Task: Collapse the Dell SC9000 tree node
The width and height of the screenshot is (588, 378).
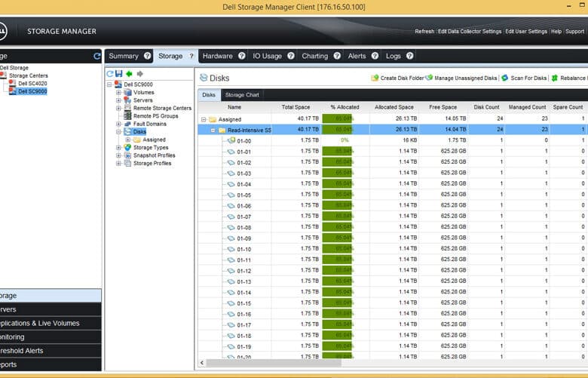Action: pos(109,85)
